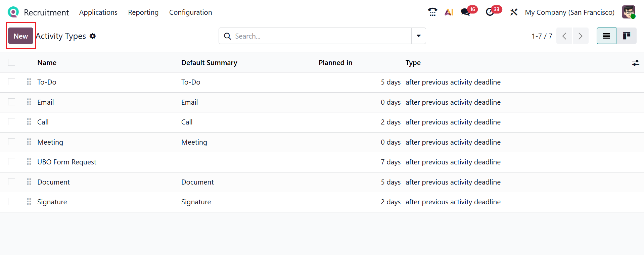Open the activities clock icon
Screen dimensions: 644x255
(490, 12)
